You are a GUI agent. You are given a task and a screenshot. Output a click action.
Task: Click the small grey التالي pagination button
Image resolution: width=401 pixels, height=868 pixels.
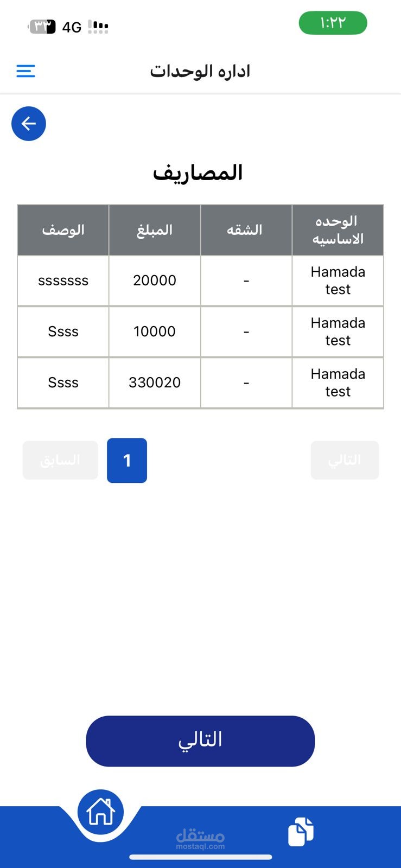point(345,460)
